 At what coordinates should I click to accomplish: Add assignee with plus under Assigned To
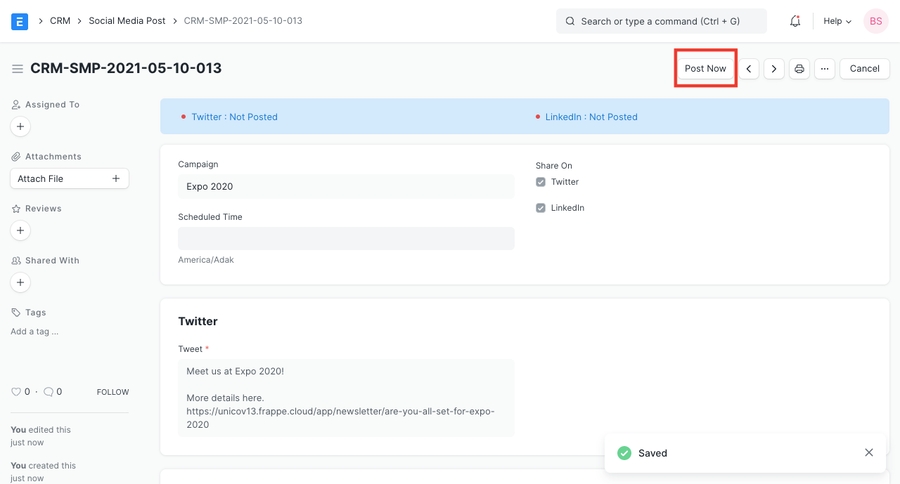tap(20, 127)
